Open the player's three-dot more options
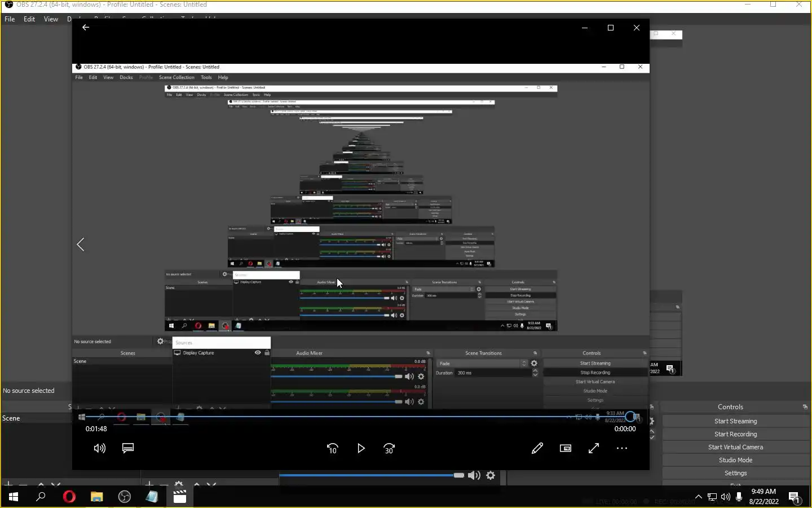 click(x=622, y=448)
